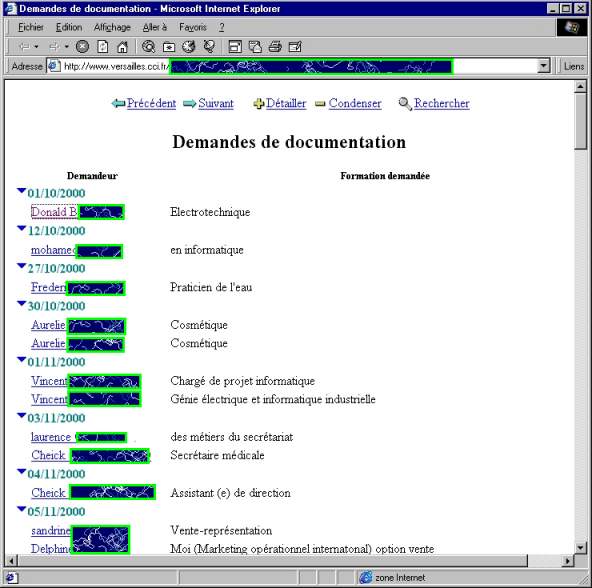Open the Fichier menu
Viewport: 592px width, 588px height.
coord(31,27)
